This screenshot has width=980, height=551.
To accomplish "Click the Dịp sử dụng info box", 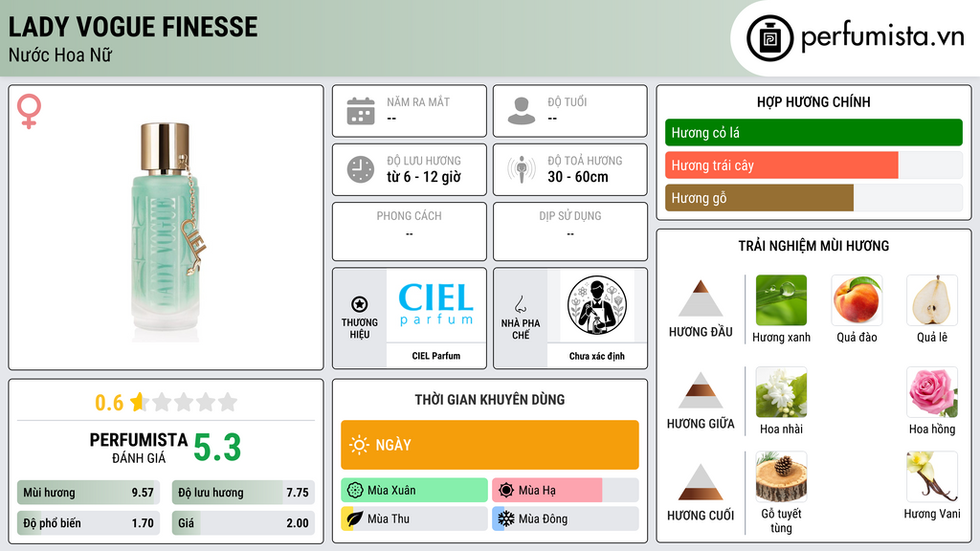I will 570,231.
